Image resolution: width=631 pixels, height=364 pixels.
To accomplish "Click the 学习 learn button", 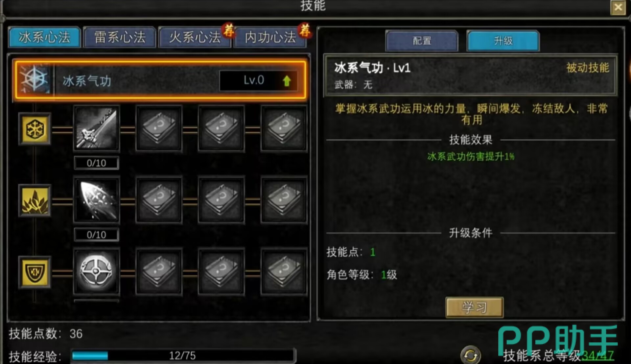I will click(x=474, y=307).
